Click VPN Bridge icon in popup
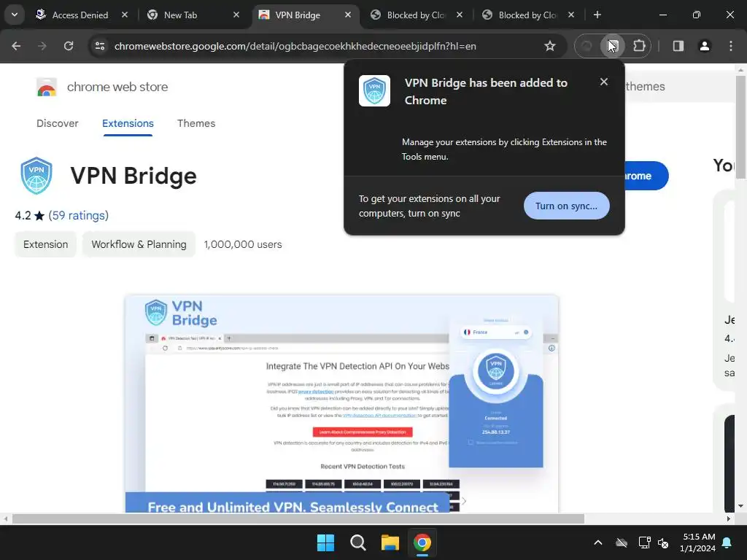 374,90
